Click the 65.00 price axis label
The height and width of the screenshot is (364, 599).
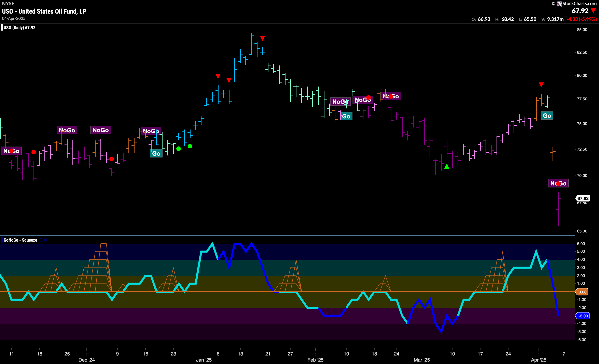(582, 231)
